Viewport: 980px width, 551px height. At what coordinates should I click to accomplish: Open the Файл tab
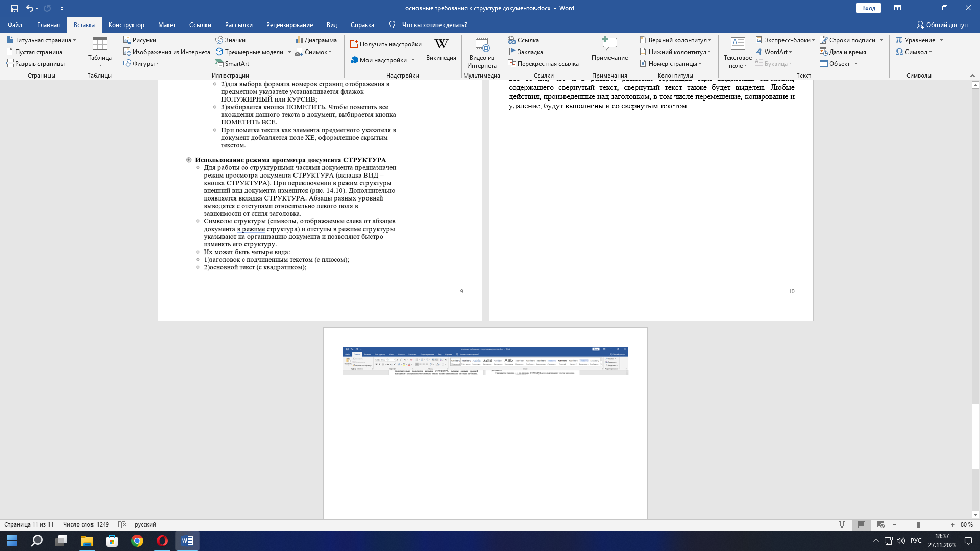coord(15,25)
